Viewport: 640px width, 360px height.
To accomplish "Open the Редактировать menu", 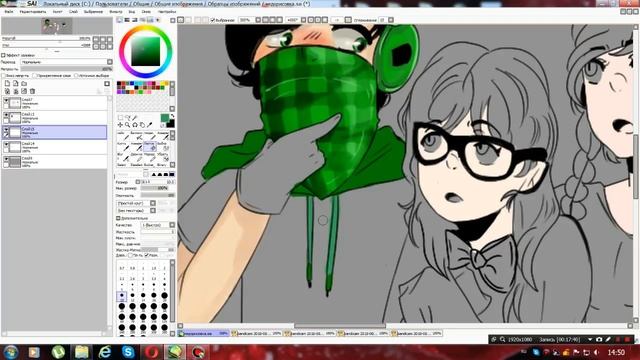I will tap(33, 12).
